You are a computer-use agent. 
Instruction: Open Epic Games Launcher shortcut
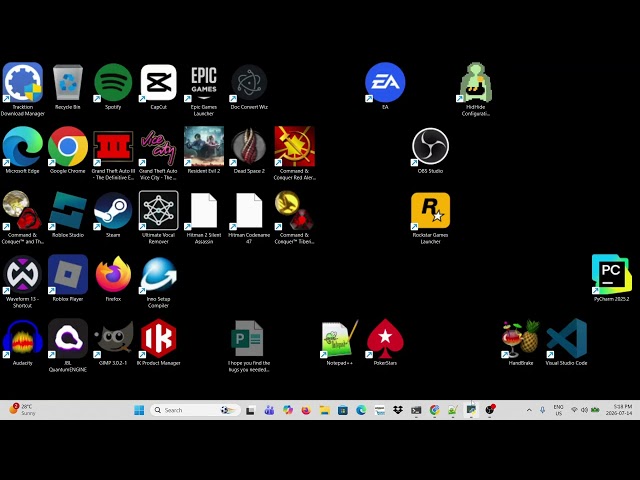tap(204, 90)
